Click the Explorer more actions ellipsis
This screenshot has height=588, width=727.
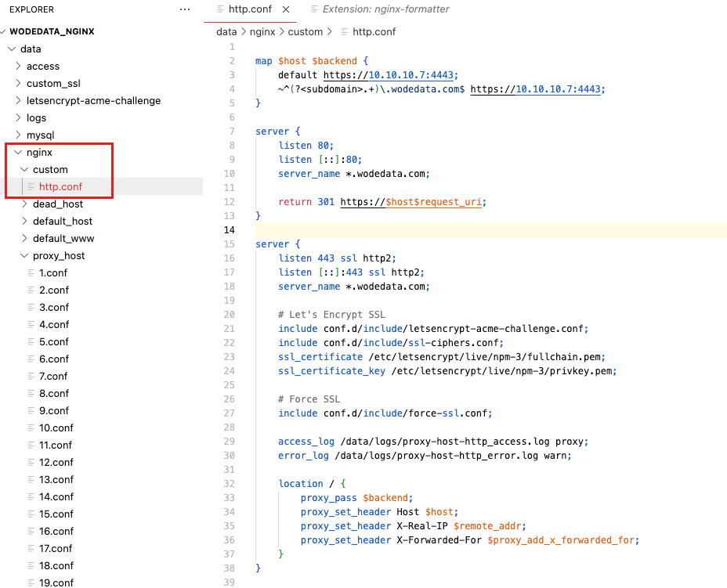click(x=185, y=9)
